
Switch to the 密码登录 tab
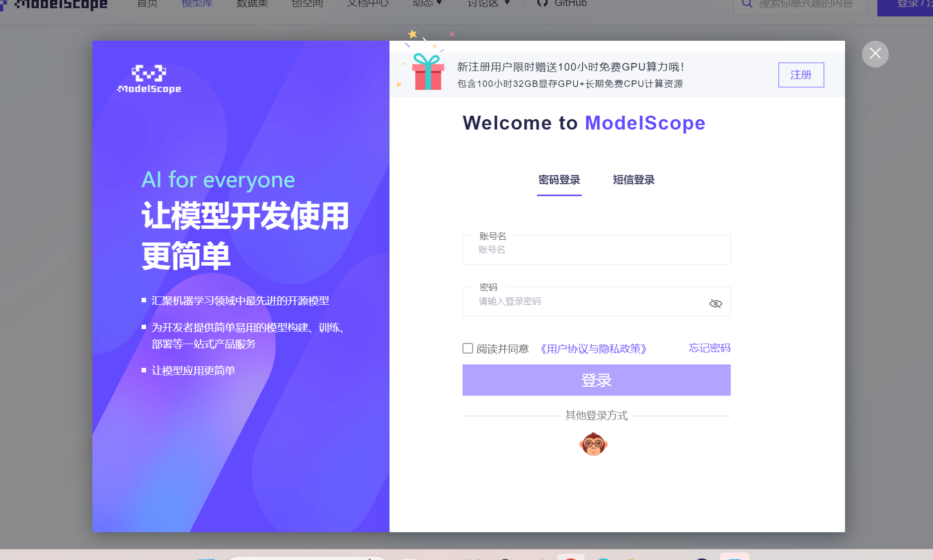pos(559,180)
